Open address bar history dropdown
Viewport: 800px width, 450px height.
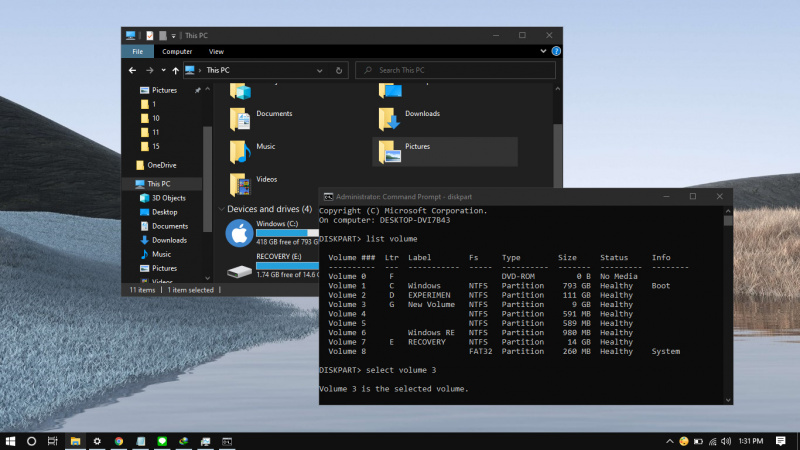tap(319, 70)
